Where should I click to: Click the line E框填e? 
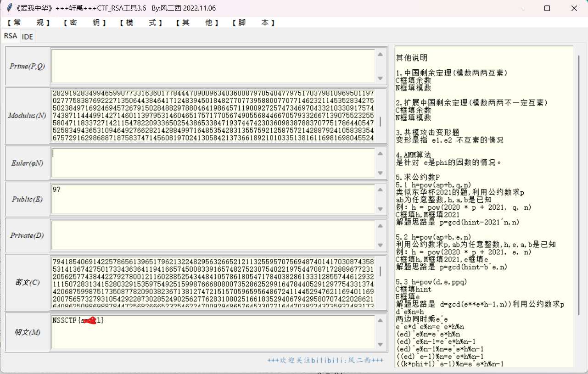[409, 296]
